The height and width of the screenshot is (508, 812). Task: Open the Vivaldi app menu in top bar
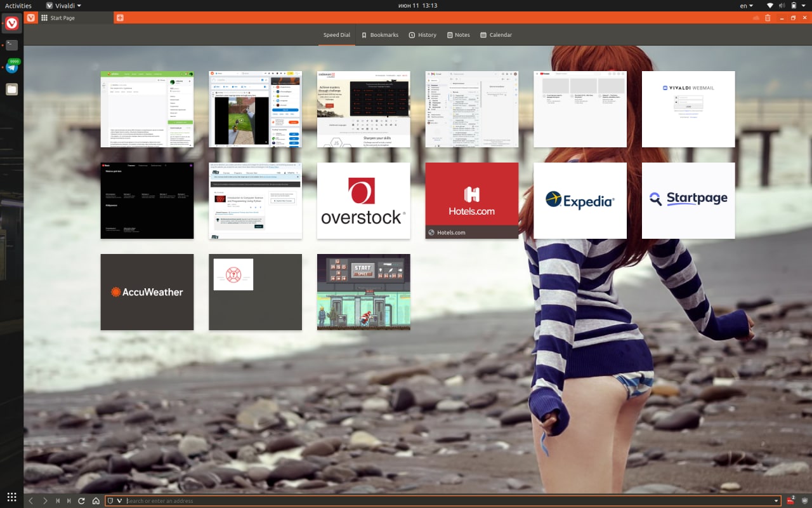coord(63,6)
